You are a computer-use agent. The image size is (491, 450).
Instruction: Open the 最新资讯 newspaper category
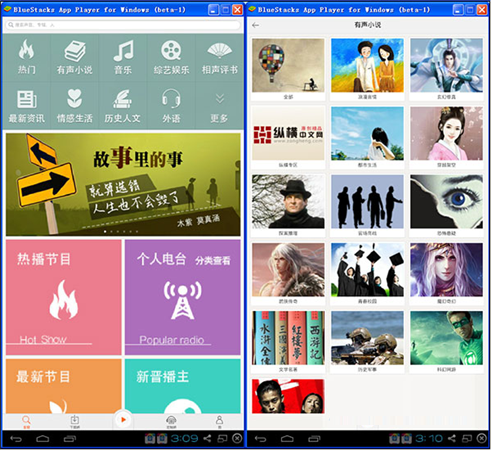point(26,106)
